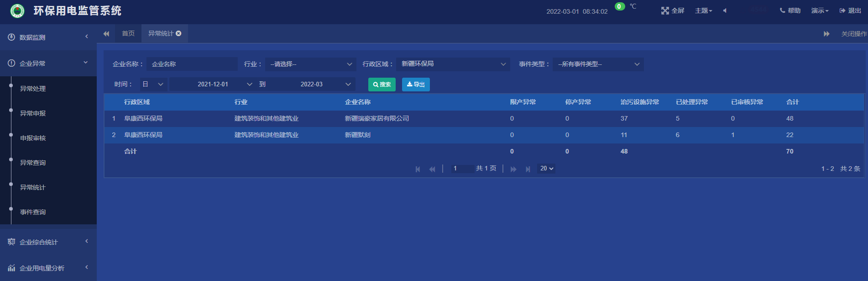Expand the 数据监测 sidebar section
Screen dimensions: 868x281
coord(48,37)
